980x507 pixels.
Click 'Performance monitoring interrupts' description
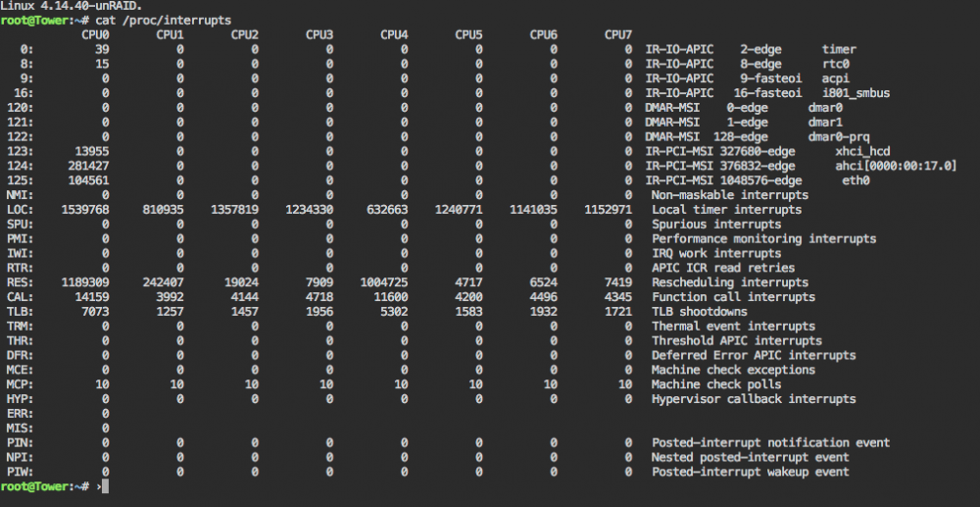pos(763,239)
